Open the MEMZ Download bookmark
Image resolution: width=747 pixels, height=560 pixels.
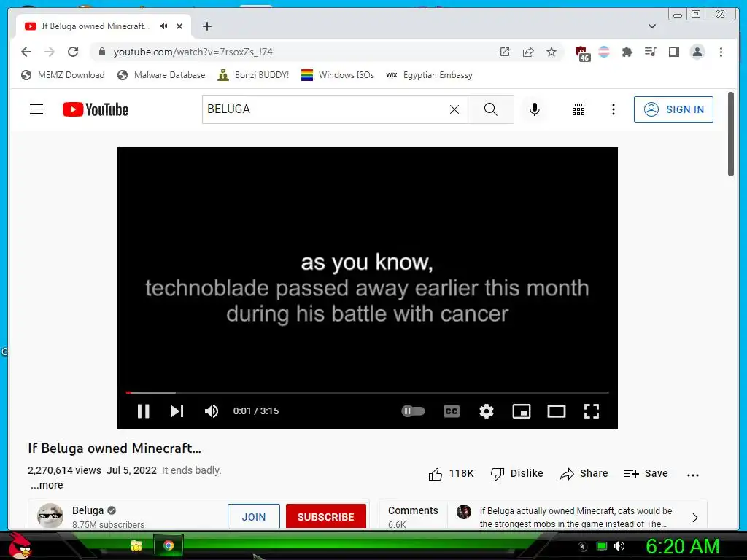pos(63,75)
